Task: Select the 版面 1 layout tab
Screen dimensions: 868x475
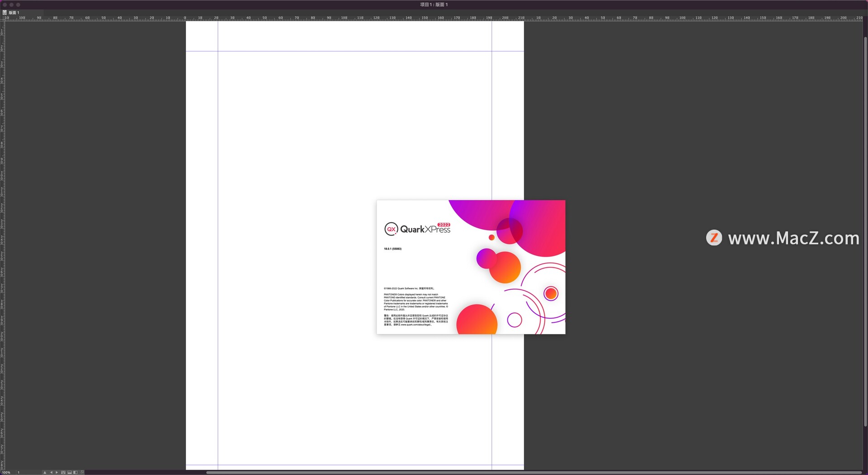Action: [x=14, y=13]
